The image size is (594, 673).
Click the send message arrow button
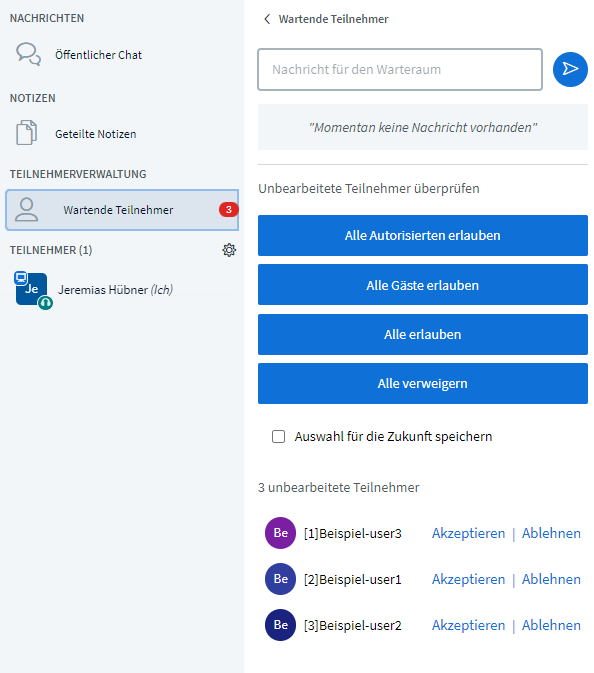(x=570, y=69)
